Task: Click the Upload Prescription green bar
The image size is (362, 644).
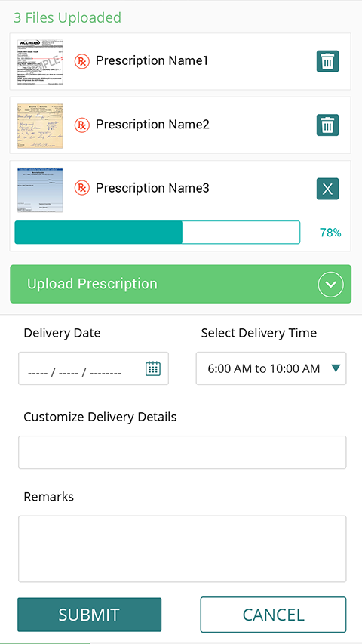Action: click(180, 284)
